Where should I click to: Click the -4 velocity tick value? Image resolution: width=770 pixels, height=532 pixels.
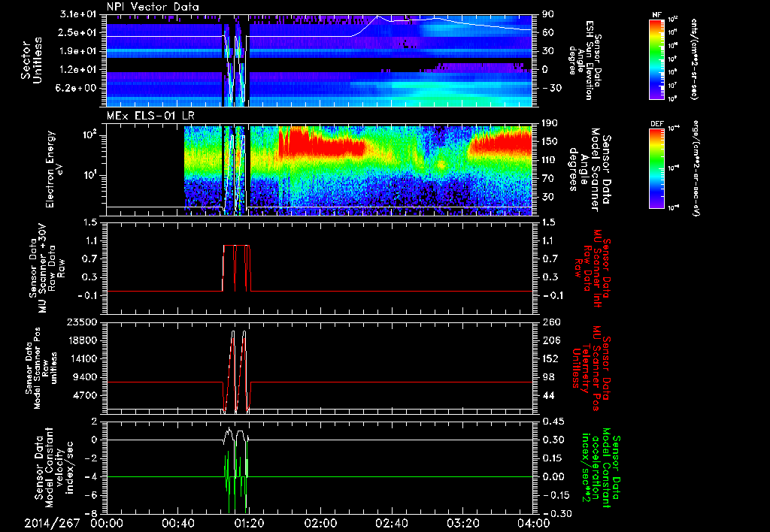click(x=91, y=476)
